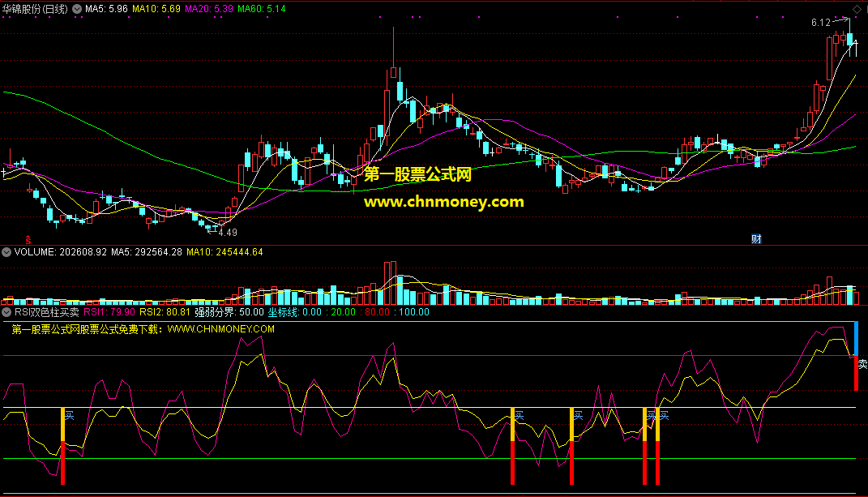Click the 卖 sell signal at the right edge
Viewport: 868px width, 497px height.
[x=862, y=365]
